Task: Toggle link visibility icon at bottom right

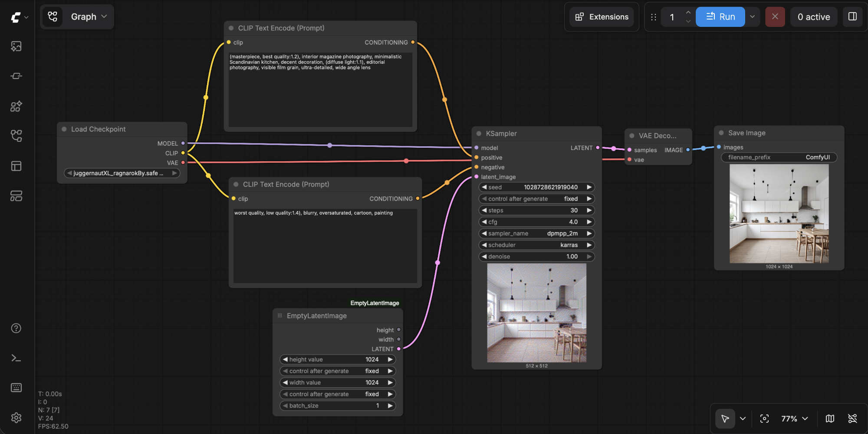Action: [x=852, y=418]
